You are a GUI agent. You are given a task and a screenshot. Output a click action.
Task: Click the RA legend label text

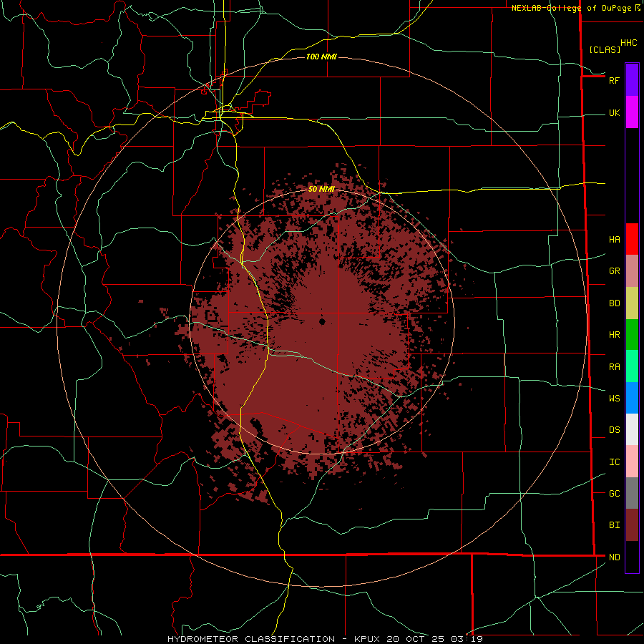coord(614,367)
